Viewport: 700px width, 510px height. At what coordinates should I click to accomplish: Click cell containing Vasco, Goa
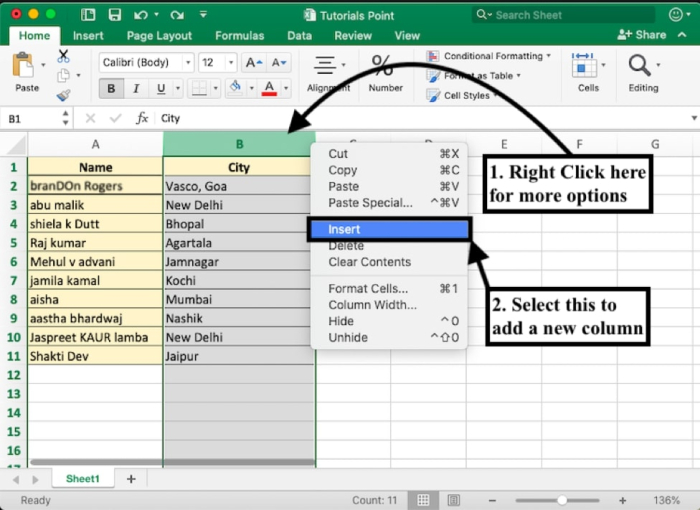click(x=237, y=186)
